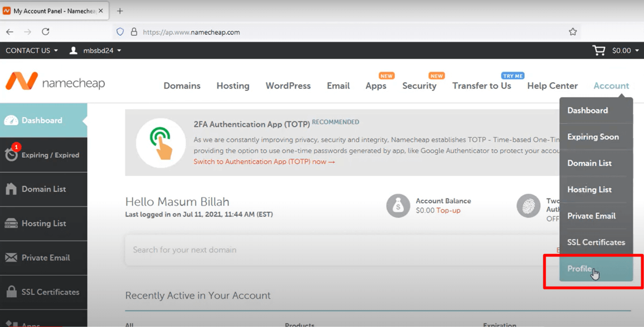644x327 pixels.
Task: Click the Last logged in timestamp text
Action: point(199,214)
